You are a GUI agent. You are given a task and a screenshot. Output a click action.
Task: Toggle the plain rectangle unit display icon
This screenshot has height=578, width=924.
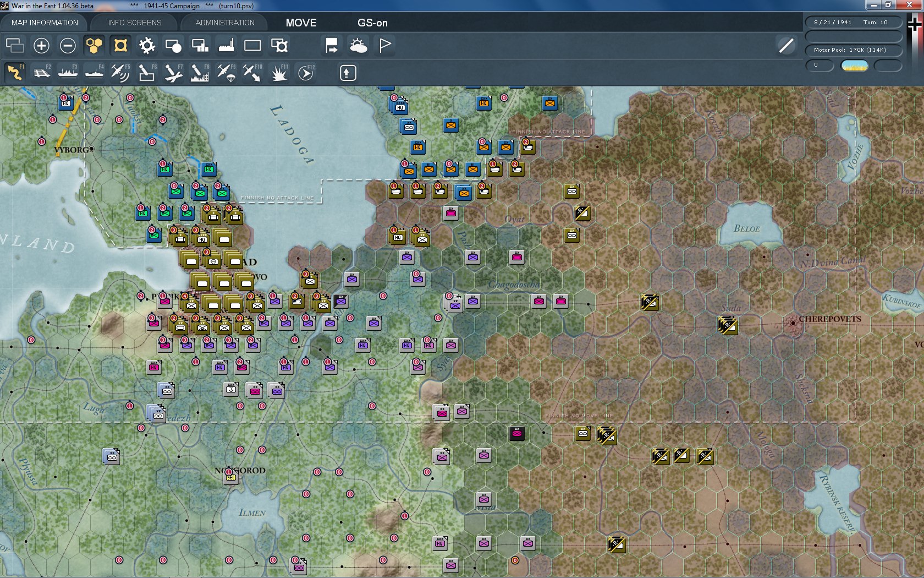pos(252,45)
